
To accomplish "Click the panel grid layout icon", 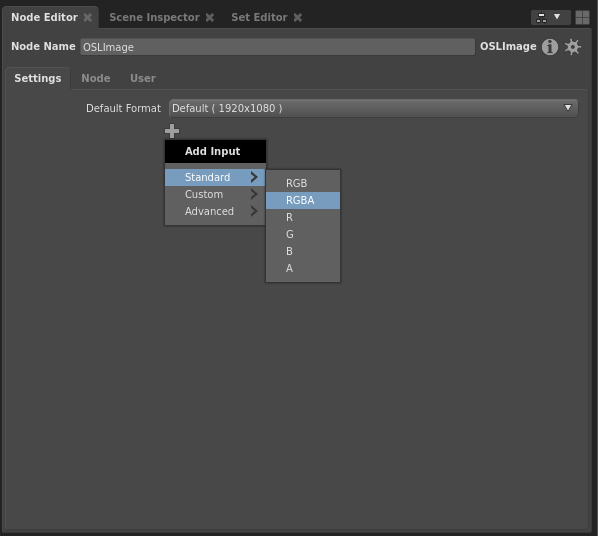I will [582, 18].
